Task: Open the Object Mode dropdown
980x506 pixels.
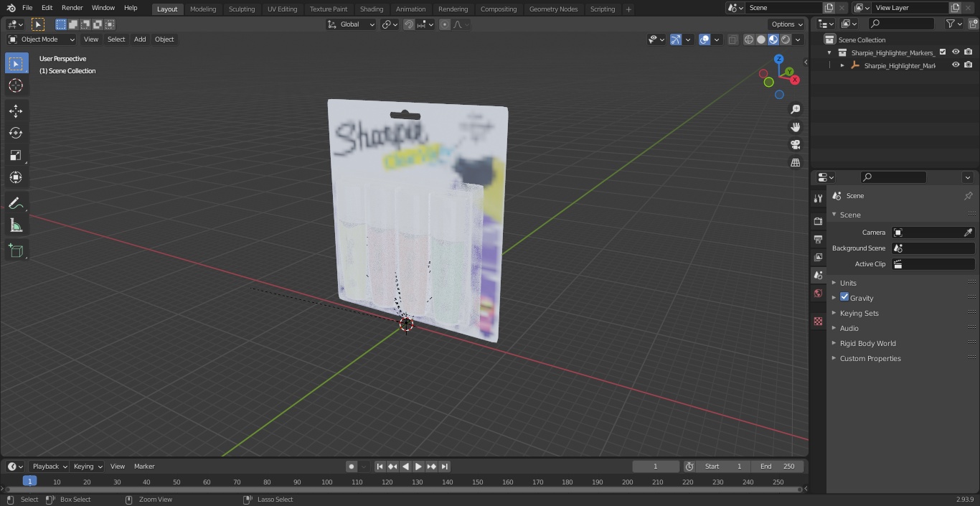Action: [x=41, y=39]
